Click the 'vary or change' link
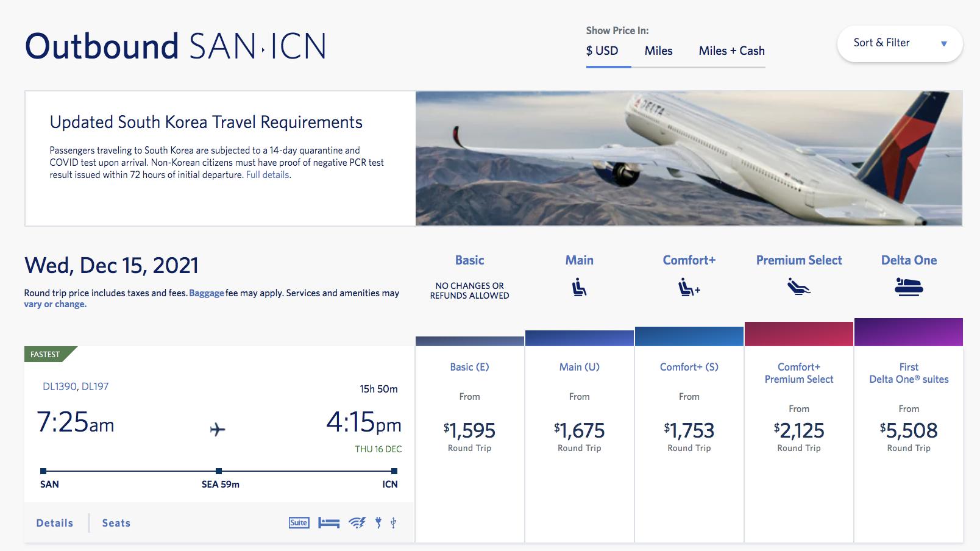 click(x=55, y=304)
